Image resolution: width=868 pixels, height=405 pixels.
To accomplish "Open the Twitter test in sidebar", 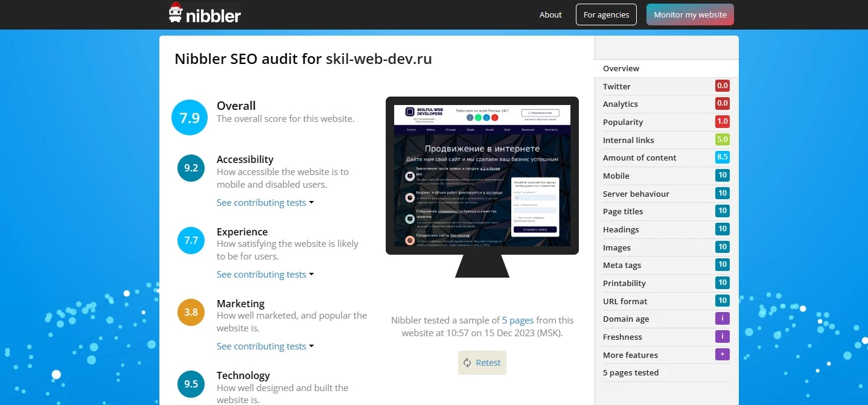I will pyautogui.click(x=666, y=86).
